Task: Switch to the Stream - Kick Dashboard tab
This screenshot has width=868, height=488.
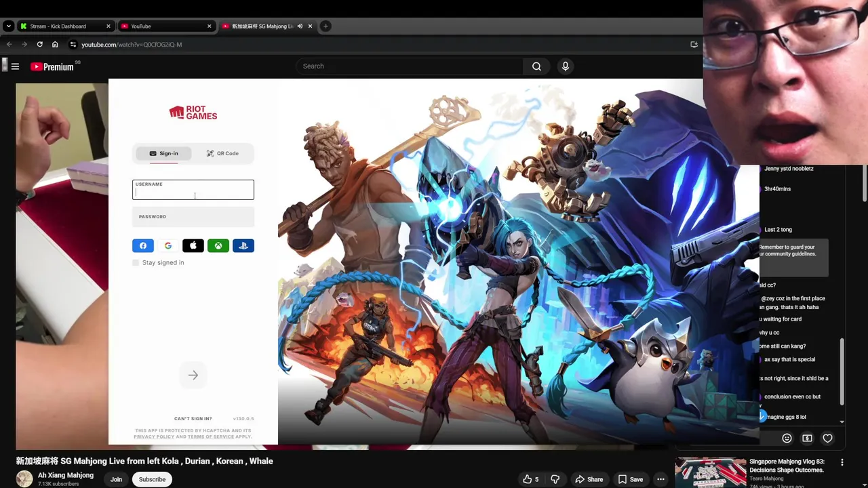Action: 65,26
